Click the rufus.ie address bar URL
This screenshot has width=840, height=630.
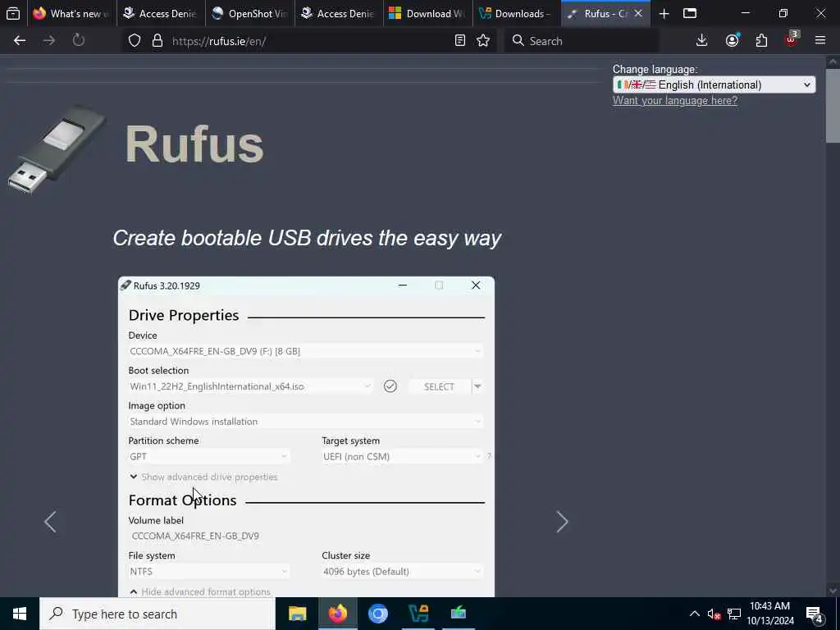coord(219,41)
